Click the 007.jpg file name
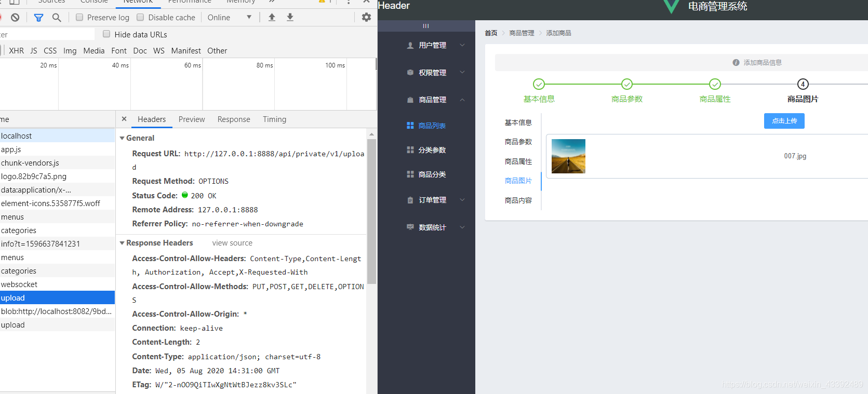 point(795,156)
